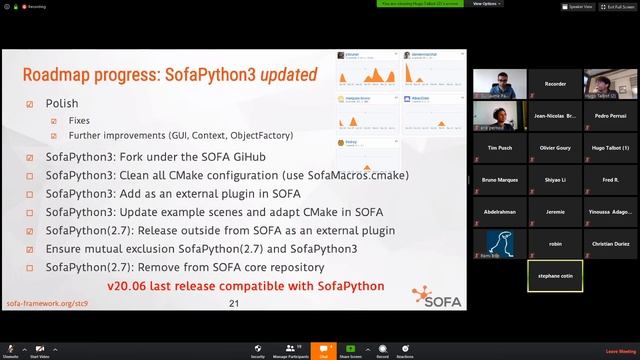Select the Christian Duriez participant tile
Image resolution: width=640 pixels, height=360 pixels.
[610, 244]
